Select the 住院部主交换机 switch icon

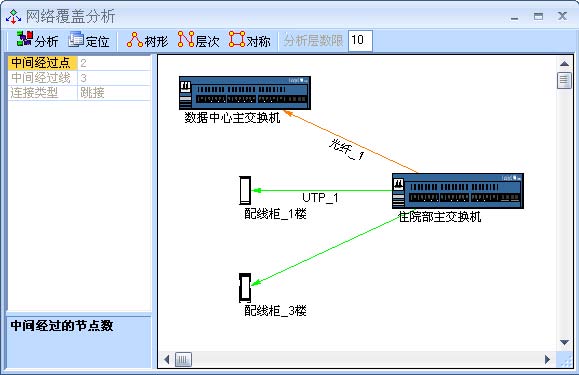458,191
